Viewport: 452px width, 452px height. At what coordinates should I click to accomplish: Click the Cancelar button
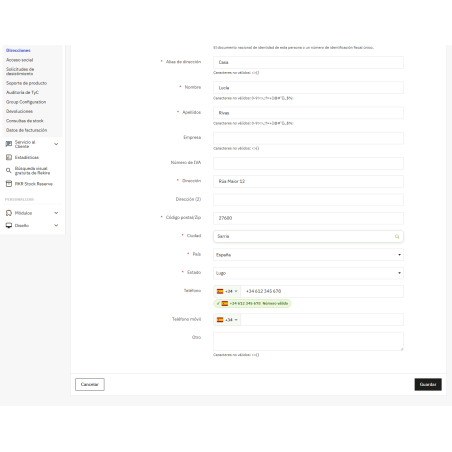[x=90, y=384]
